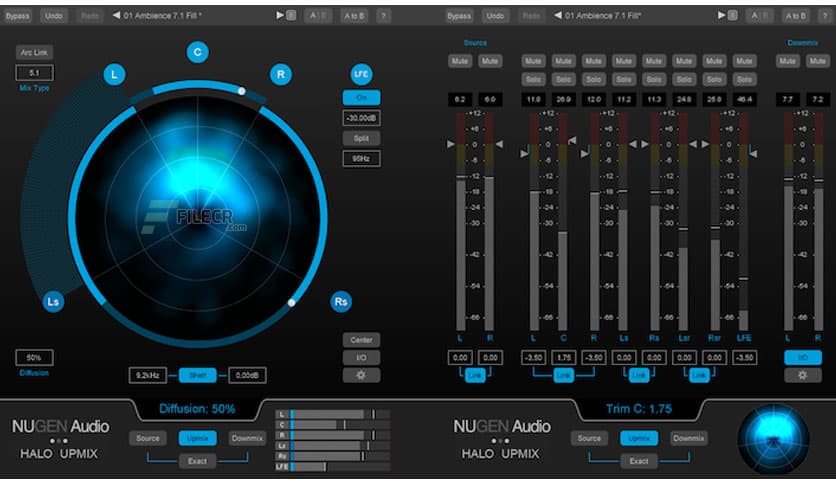Solo the upmix Ls channel
The width and height of the screenshot is (836, 484).
pos(624,79)
